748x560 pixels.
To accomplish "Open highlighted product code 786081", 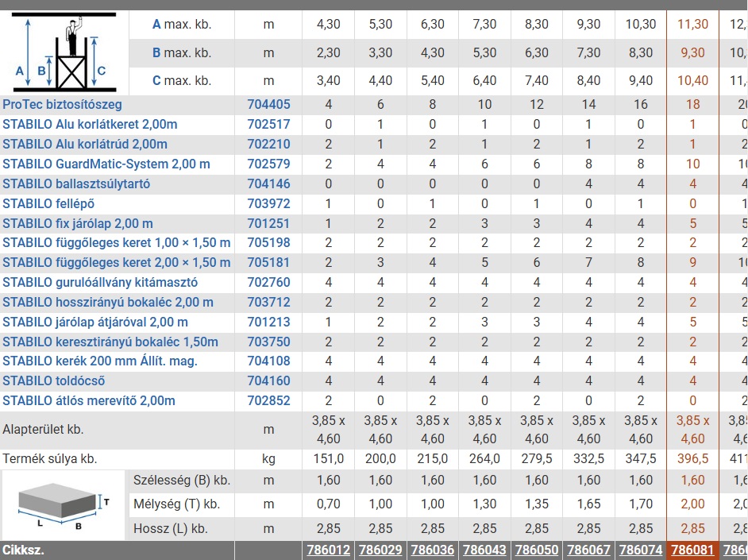I will point(692,550).
